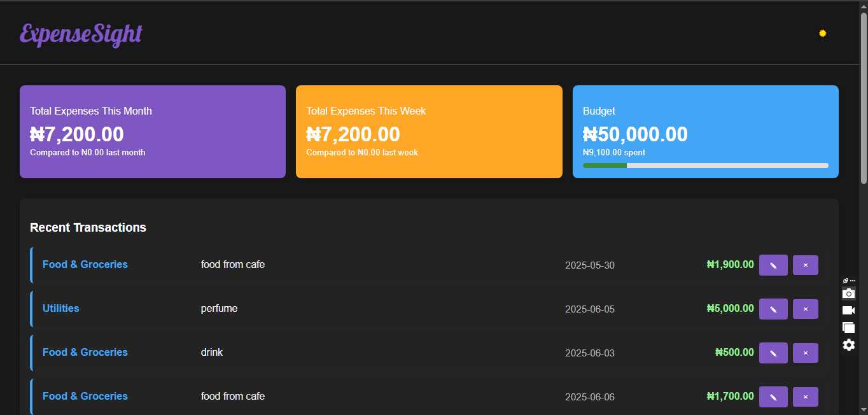This screenshot has width=868, height=415.
Task: Edit the drink transaction
Action: [x=773, y=353]
